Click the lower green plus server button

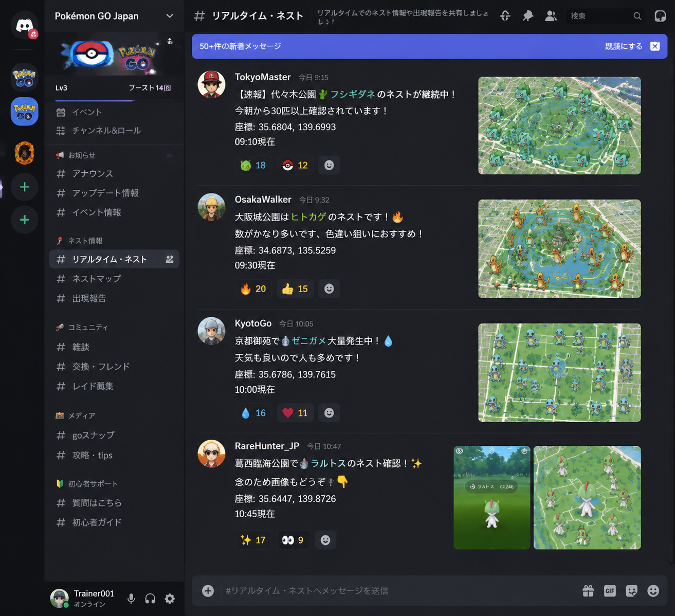[24, 220]
